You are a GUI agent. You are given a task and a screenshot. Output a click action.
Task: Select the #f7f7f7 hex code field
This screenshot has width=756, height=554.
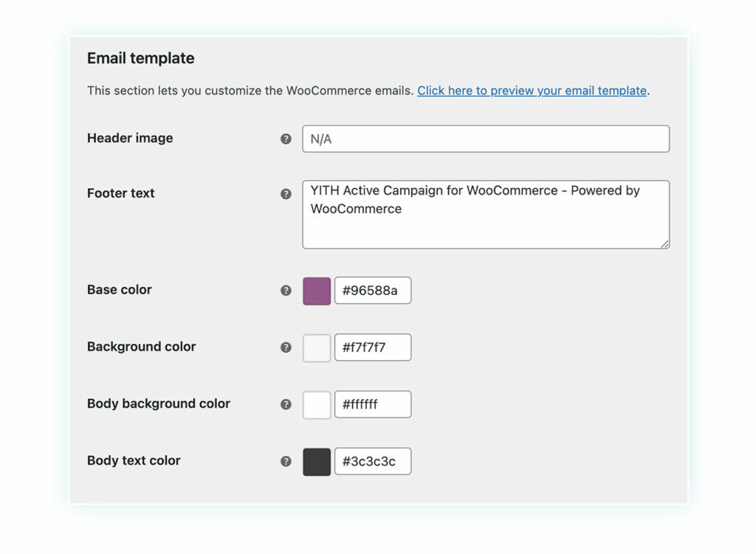373,347
